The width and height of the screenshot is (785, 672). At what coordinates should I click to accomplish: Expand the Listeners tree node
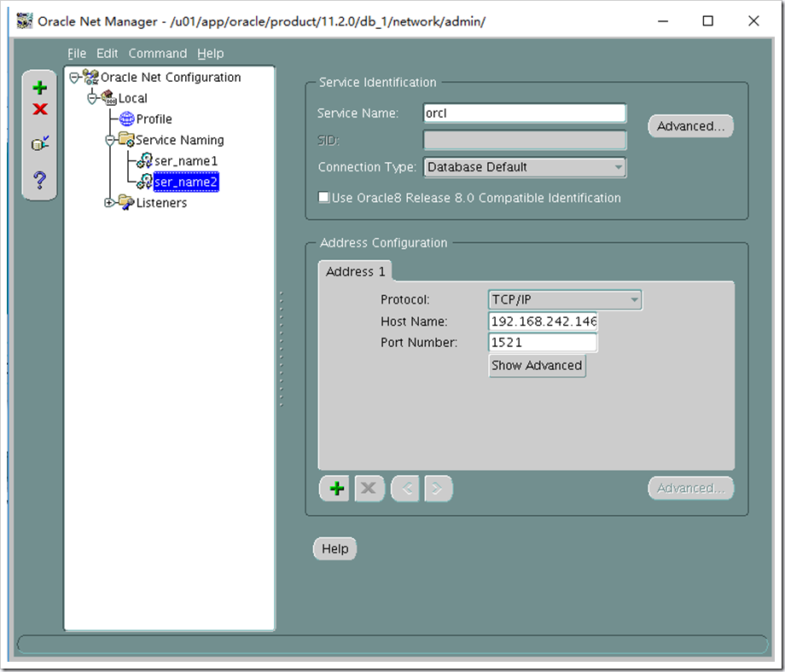pos(108,203)
